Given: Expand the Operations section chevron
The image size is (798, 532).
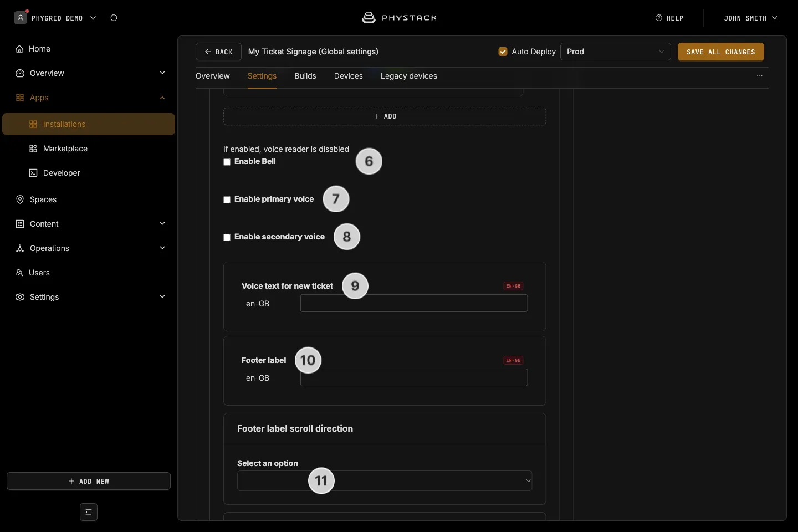Looking at the screenshot, I should click(162, 248).
